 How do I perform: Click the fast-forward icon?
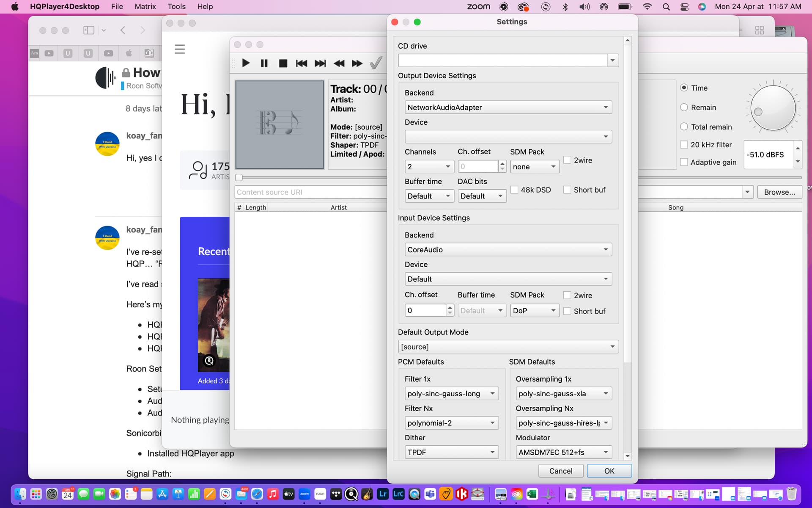point(357,63)
